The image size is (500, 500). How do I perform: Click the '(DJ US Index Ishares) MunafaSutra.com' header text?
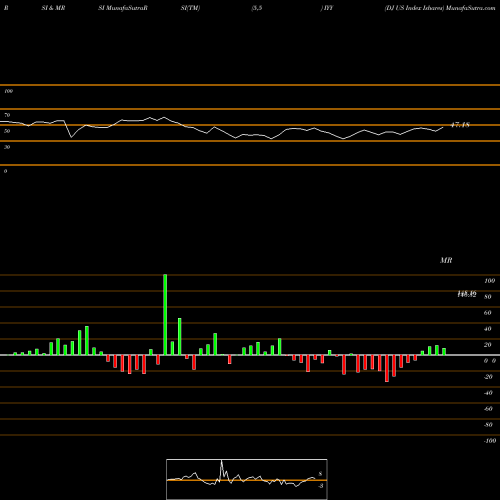[x=440, y=8]
